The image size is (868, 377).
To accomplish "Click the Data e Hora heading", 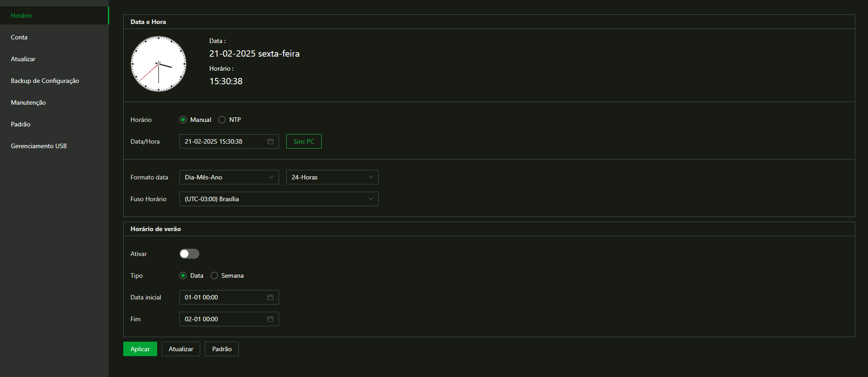I will pyautogui.click(x=148, y=22).
